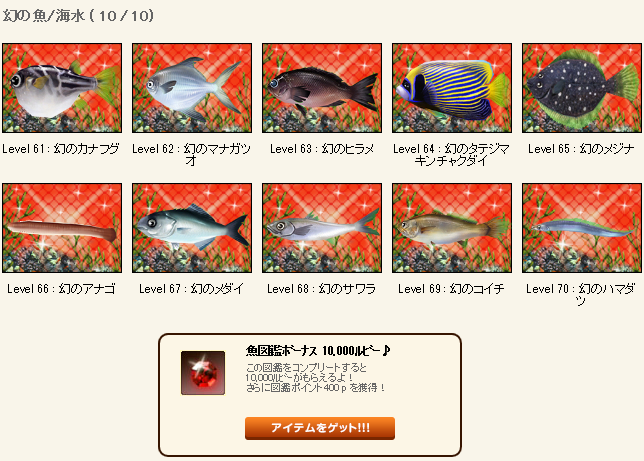Click the orange アイテムをゲット!!! button
Viewport: 644px width, 461px height.
pyautogui.click(x=320, y=428)
